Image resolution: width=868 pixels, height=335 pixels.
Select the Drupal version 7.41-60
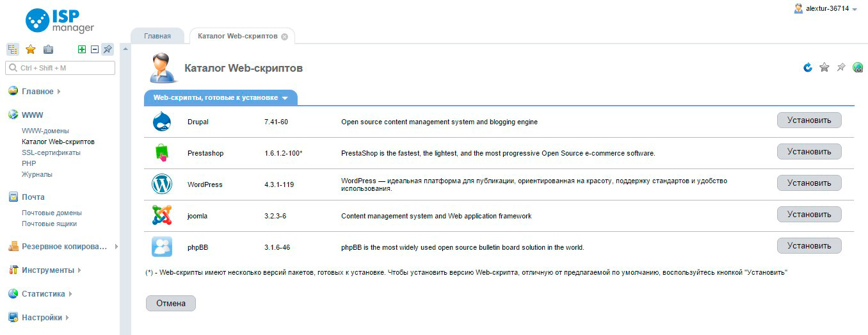pos(276,122)
